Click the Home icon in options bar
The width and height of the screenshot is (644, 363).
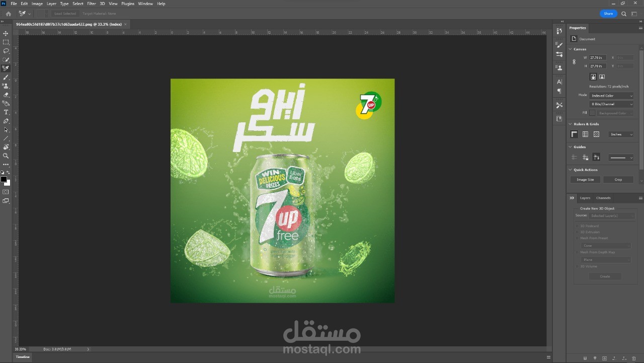click(8, 14)
